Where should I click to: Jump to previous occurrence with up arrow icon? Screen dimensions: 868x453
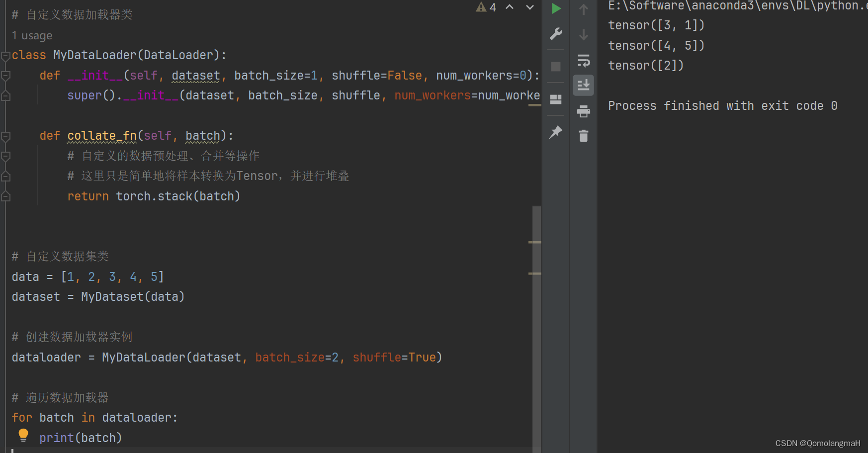(583, 8)
